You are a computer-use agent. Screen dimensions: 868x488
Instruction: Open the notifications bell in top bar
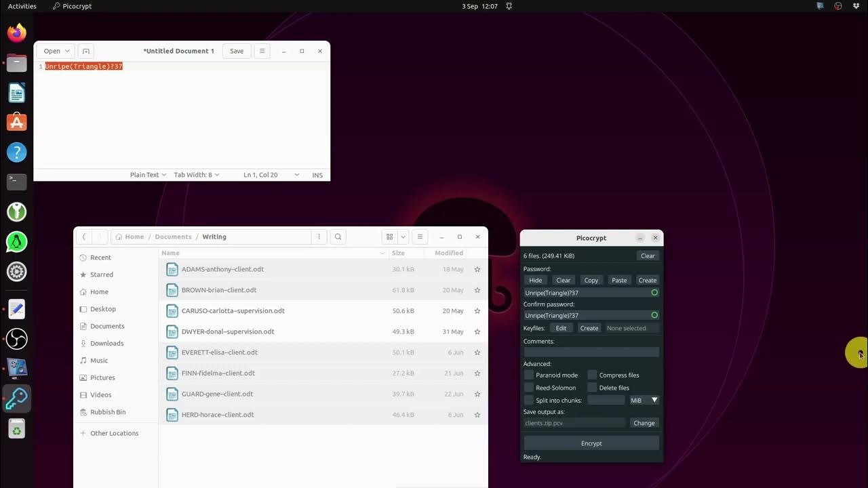(509, 6)
